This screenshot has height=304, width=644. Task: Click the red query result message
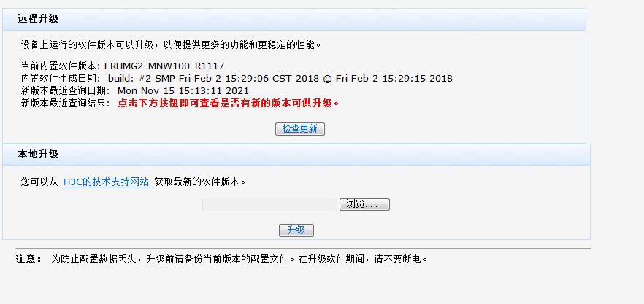229,104
